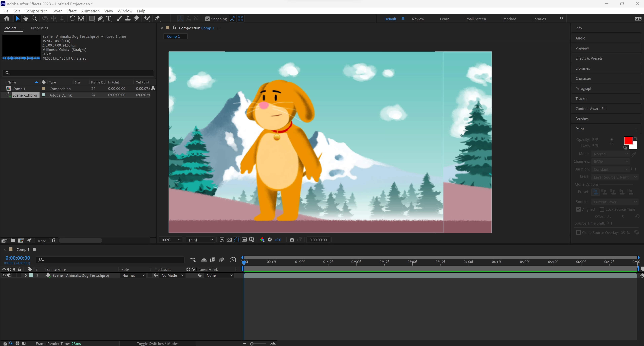
Task: Hide the Dog Test layer's video
Action: 4,275
